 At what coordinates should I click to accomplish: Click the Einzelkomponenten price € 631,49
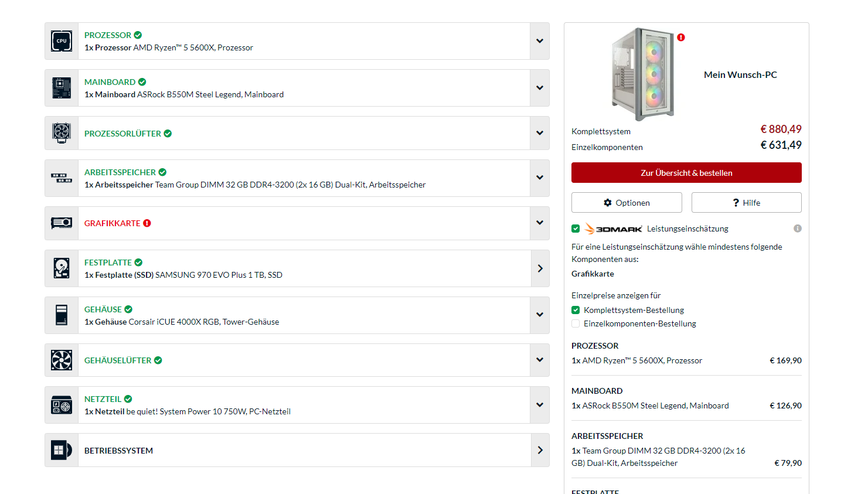coord(781,145)
